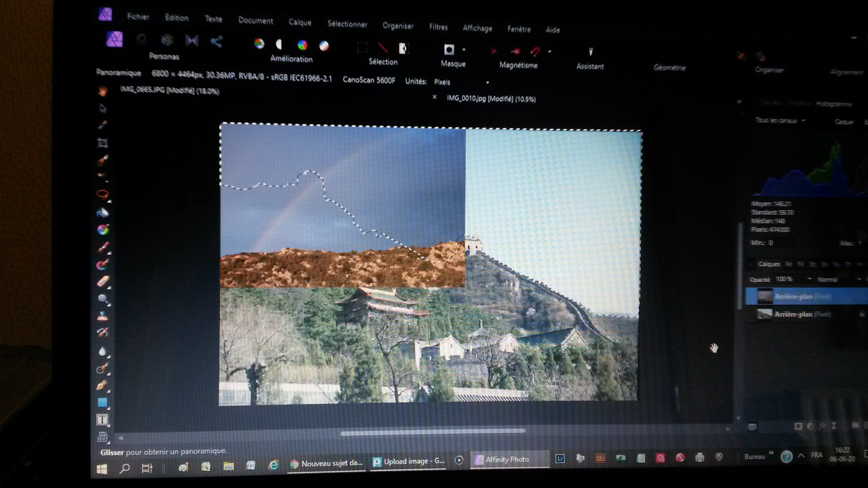Click the Invert Selection icon

[403, 48]
